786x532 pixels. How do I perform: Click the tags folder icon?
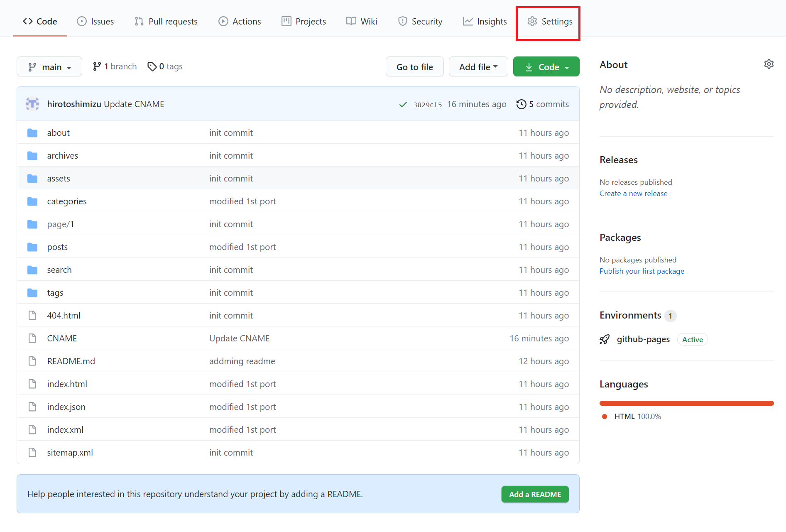click(x=32, y=293)
